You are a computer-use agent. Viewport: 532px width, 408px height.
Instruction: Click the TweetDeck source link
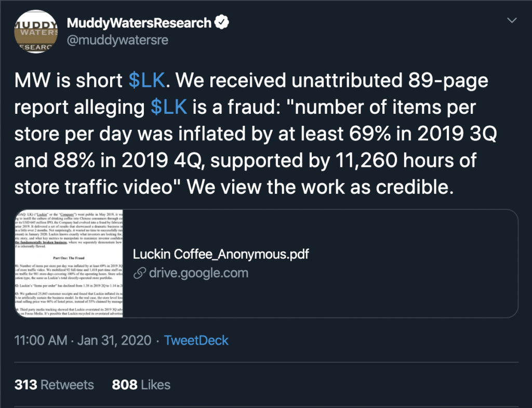click(196, 341)
